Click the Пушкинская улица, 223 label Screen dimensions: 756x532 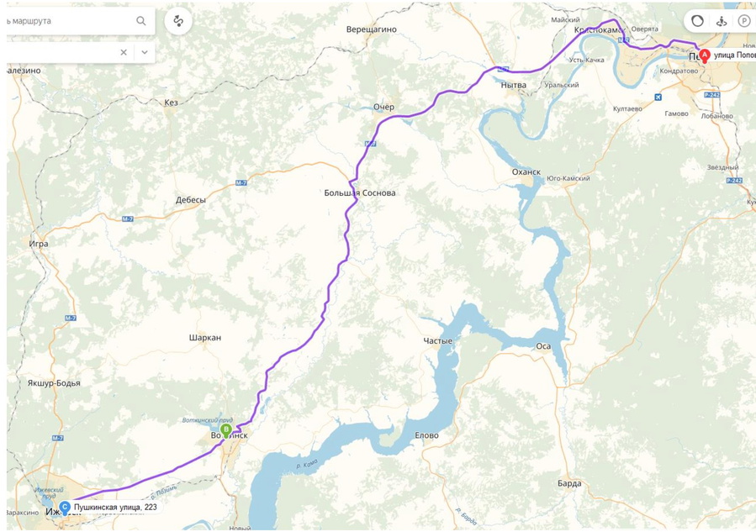115,507
